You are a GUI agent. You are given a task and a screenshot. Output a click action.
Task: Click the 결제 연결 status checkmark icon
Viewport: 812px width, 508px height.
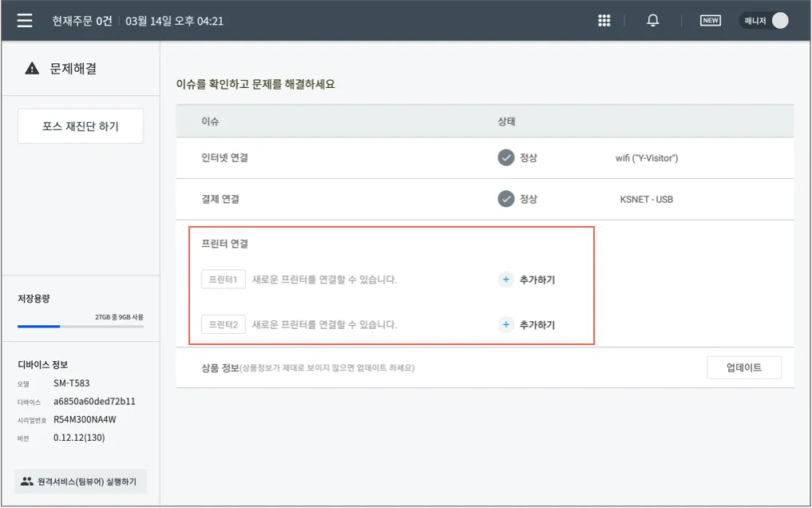pyautogui.click(x=506, y=199)
